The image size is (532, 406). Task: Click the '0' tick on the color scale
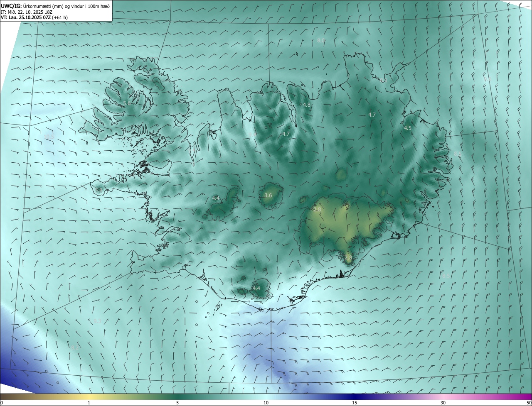[2, 403]
